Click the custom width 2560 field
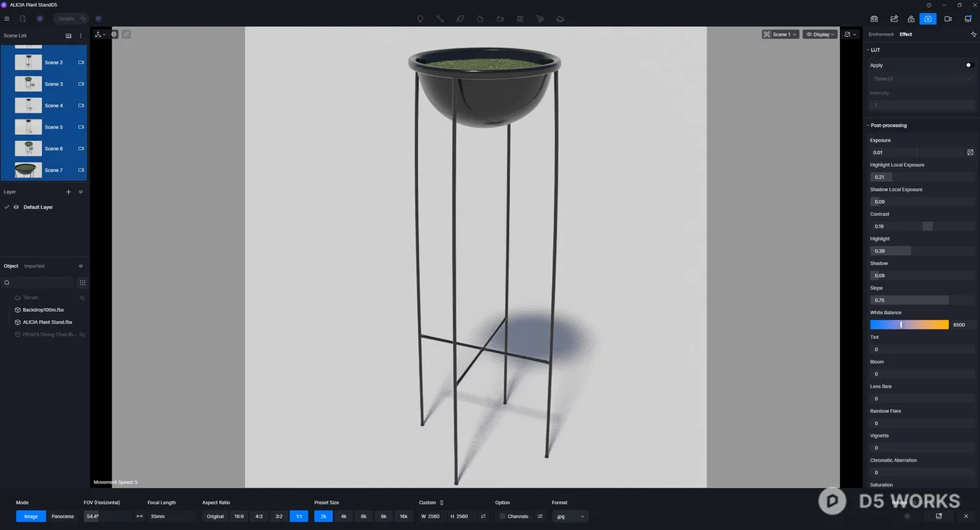Screen dimensions: 980x530 click(x=433, y=516)
